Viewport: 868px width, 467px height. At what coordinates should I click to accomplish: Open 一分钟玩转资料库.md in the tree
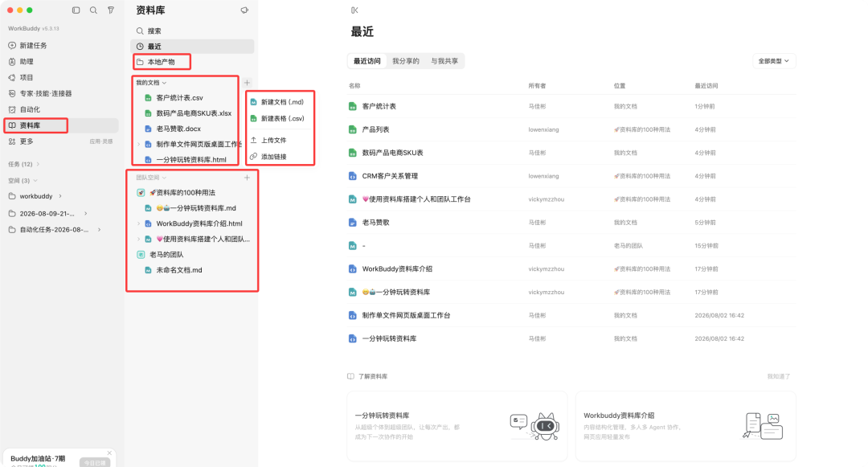point(196,208)
